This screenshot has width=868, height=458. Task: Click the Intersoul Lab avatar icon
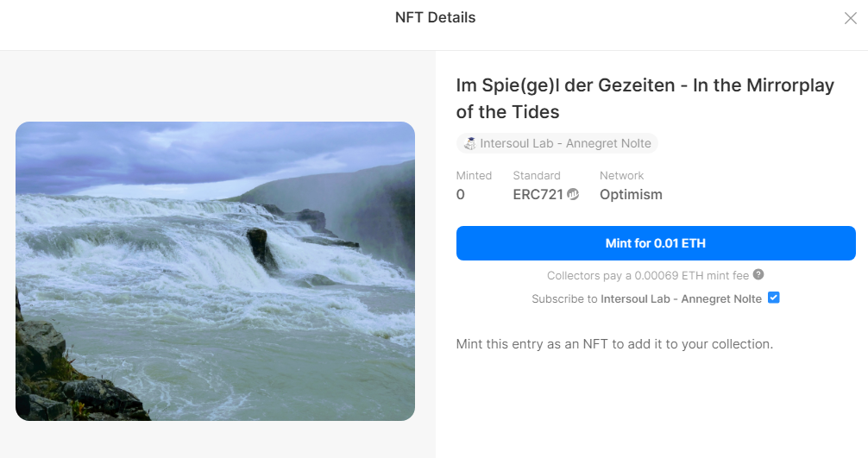(x=470, y=144)
